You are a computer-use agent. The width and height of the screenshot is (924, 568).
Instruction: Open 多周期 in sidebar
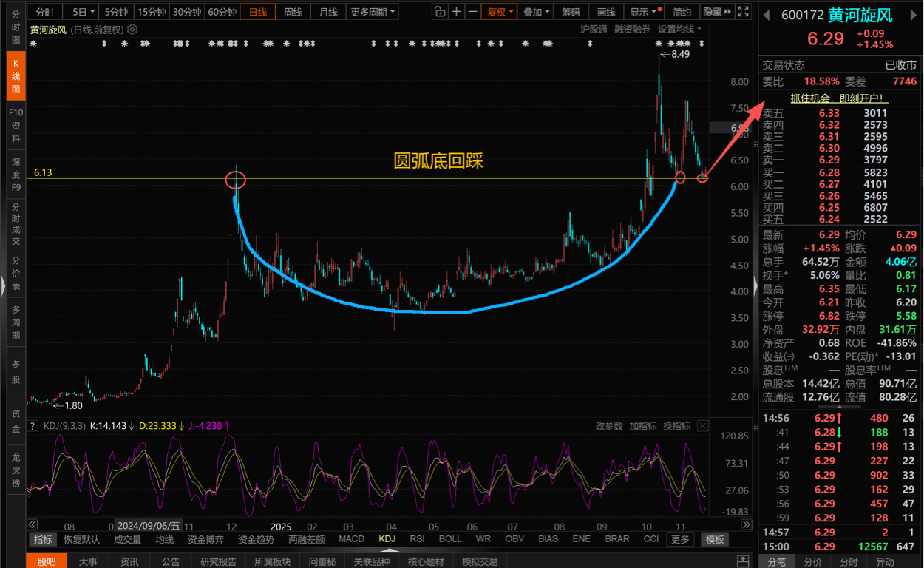pos(16,322)
